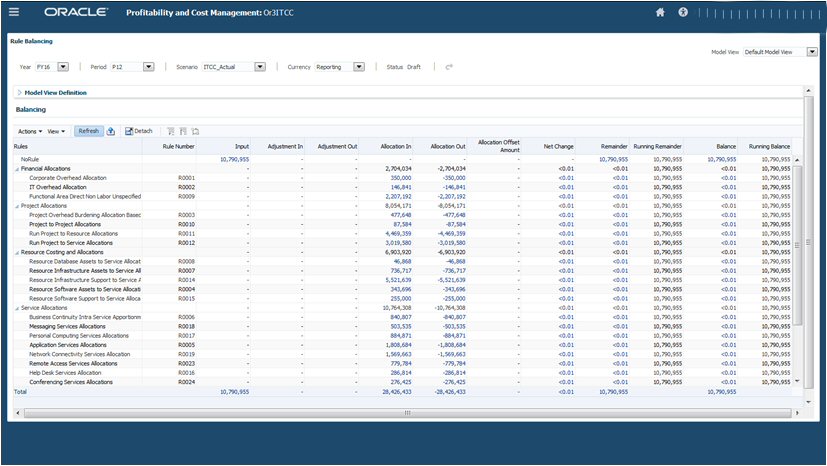Viewport: 827px width, 466px height.
Task: Click the Refresh button
Action: pos(88,131)
